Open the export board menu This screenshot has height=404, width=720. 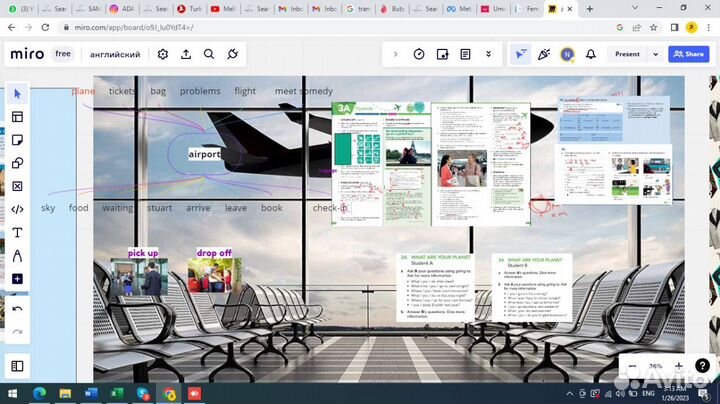point(186,54)
